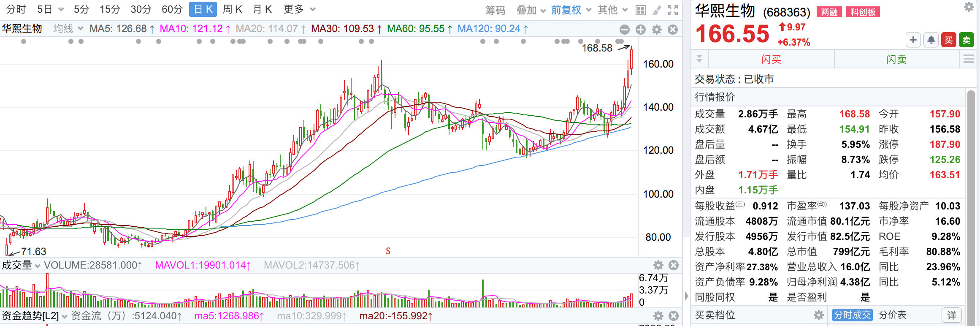Select the drawing brush tool
The image size is (980, 326).
[x=657, y=10]
